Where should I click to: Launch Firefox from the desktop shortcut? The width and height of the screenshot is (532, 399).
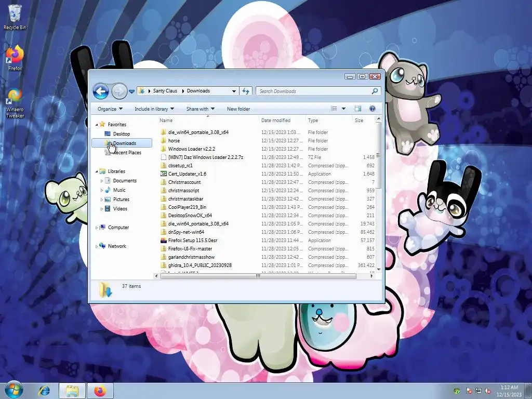[15, 58]
